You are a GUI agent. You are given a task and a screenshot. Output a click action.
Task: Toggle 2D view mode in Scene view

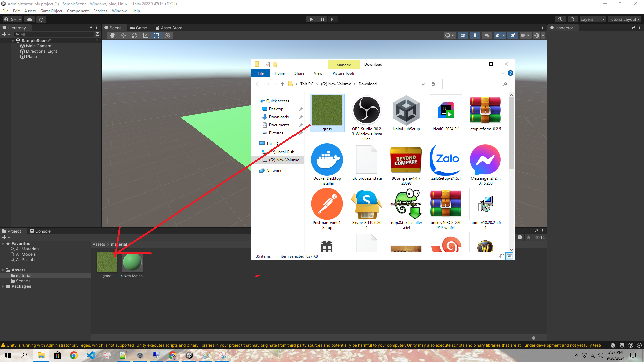463,35
